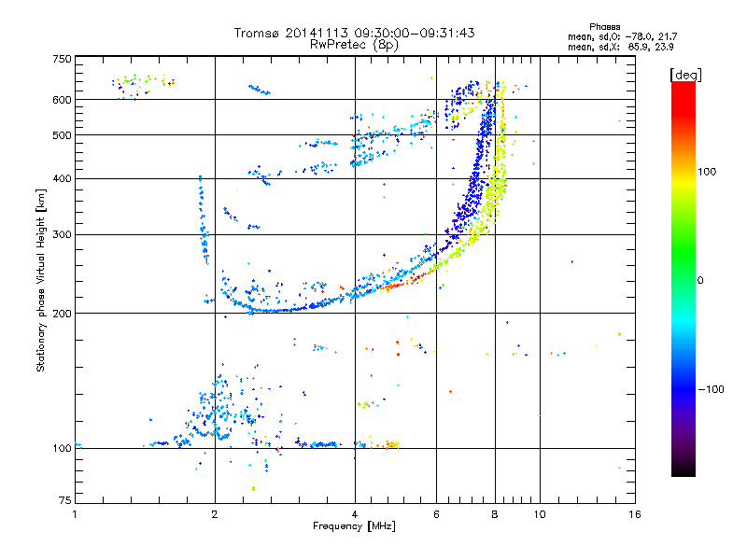Click the y-axis tick label '100'
This screenshot has height=560, width=747.
click(62, 448)
